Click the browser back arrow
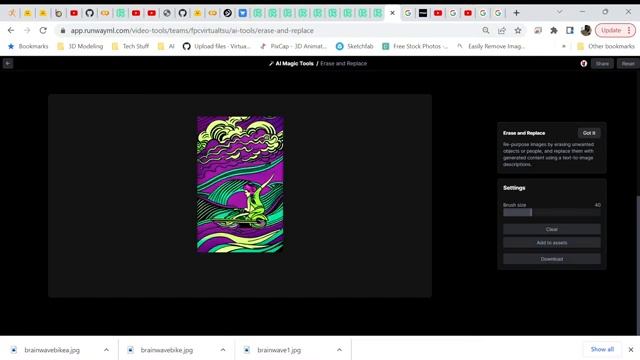 11,30
